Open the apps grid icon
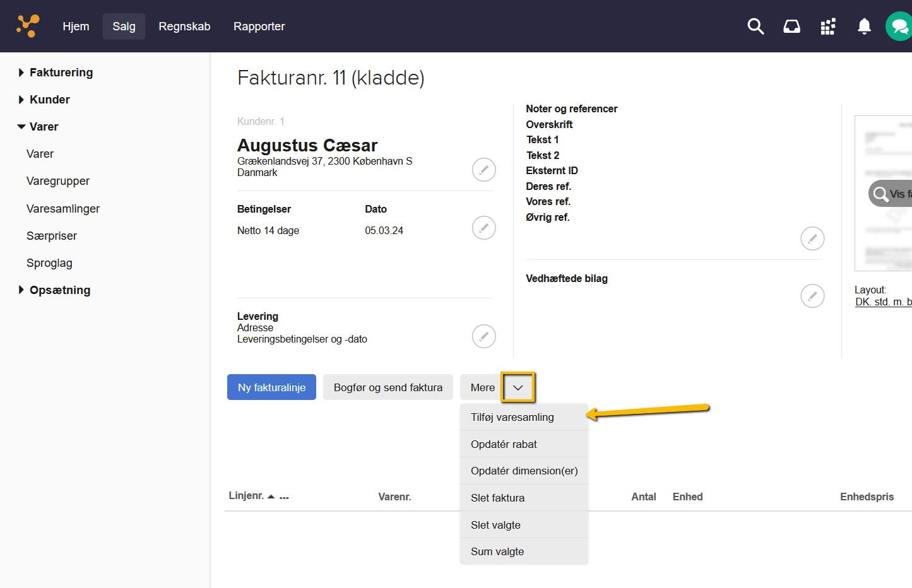This screenshot has width=912, height=588. tap(828, 26)
